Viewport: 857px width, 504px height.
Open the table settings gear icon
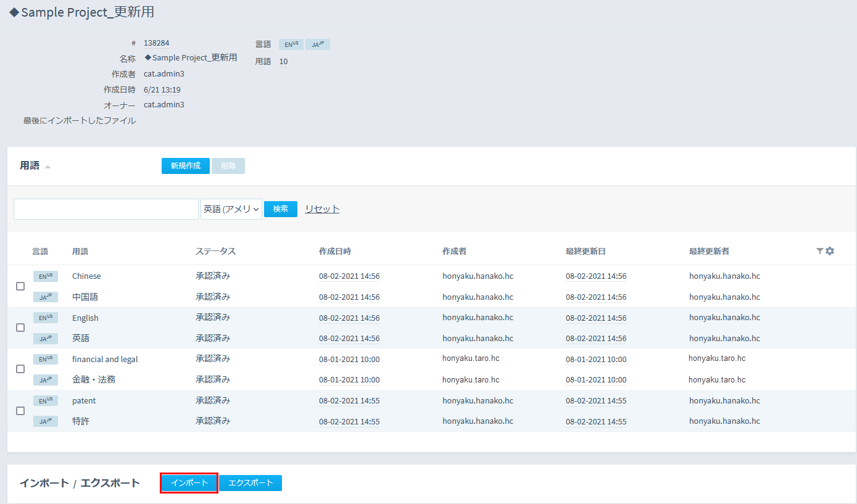pos(830,251)
